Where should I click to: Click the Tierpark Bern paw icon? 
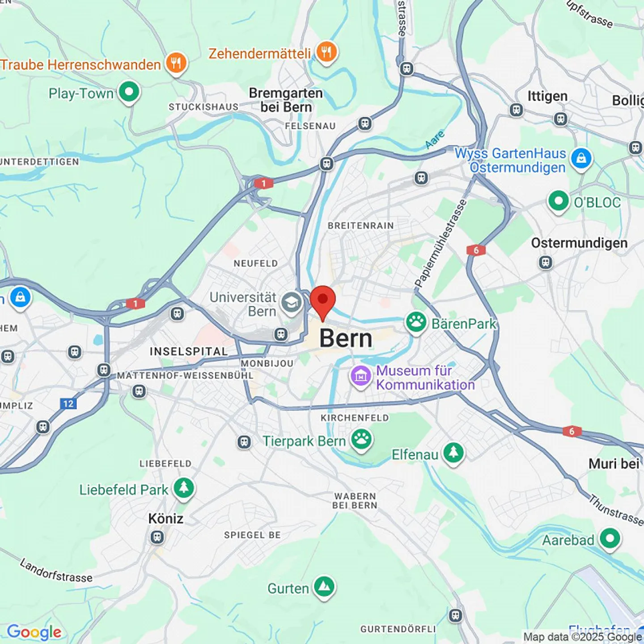(361, 441)
